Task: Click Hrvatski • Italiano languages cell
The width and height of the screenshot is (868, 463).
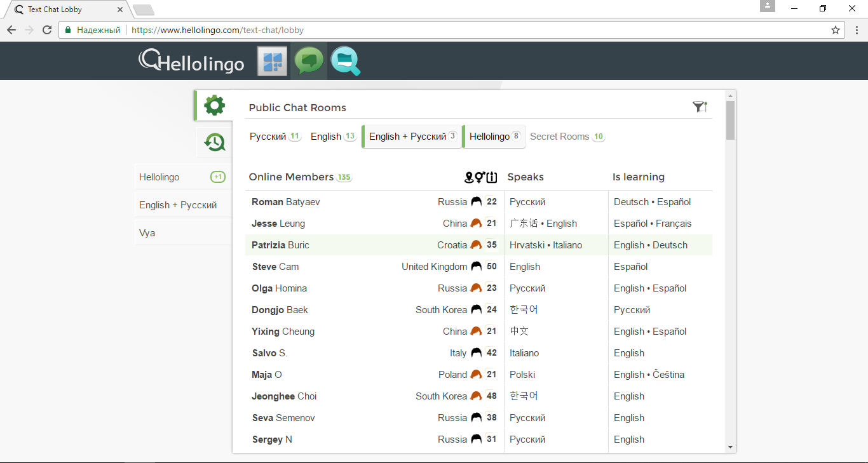Action: point(546,245)
